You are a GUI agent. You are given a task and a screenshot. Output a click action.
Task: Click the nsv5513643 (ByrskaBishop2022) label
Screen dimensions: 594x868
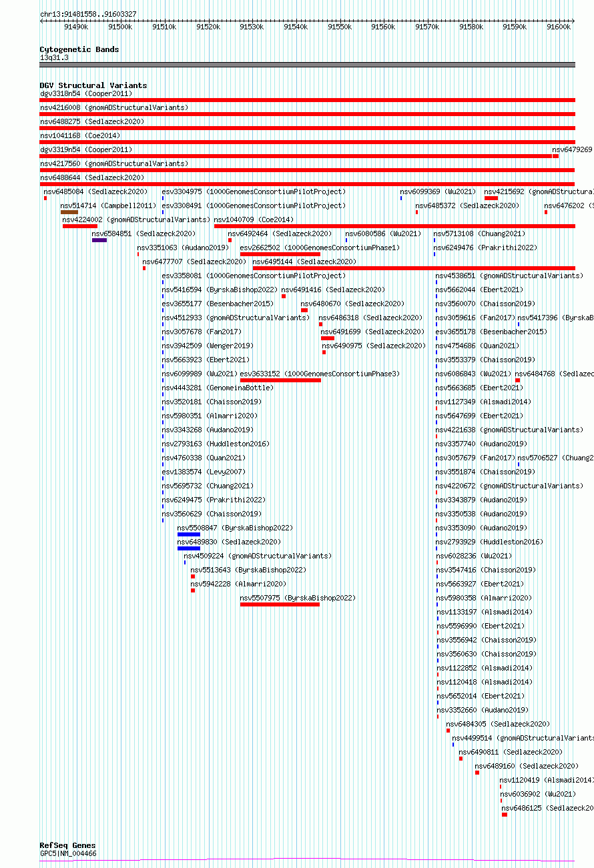(248, 570)
